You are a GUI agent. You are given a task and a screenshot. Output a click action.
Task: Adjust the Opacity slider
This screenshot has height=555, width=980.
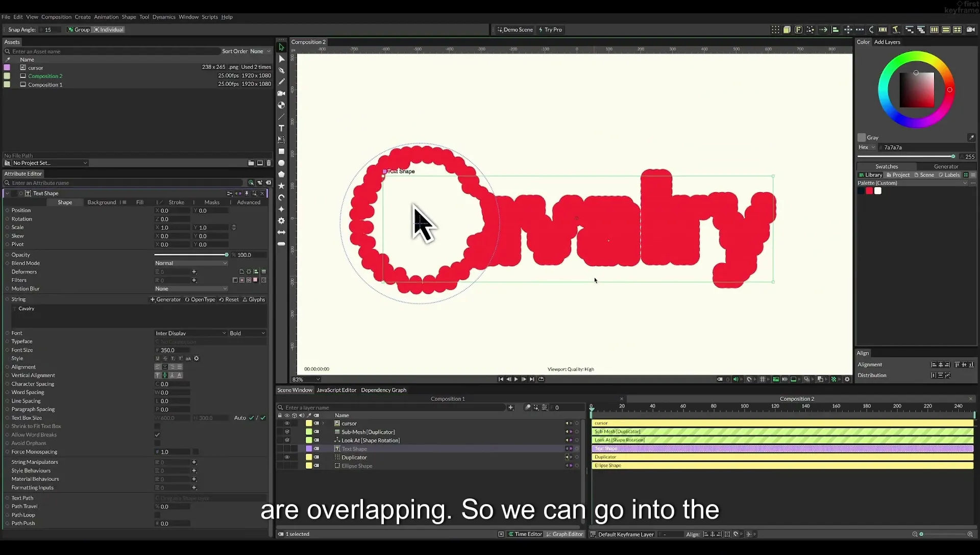[x=191, y=255]
